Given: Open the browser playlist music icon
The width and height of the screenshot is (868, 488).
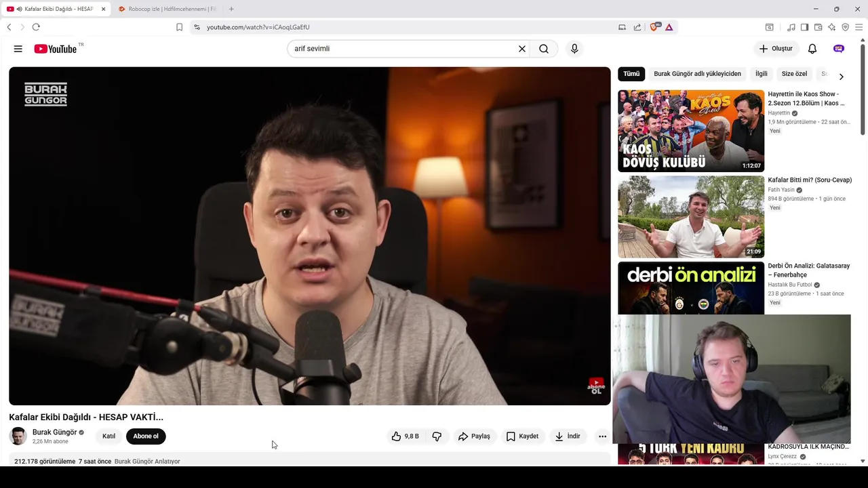Looking at the screenshot, I should coord(791,27).
